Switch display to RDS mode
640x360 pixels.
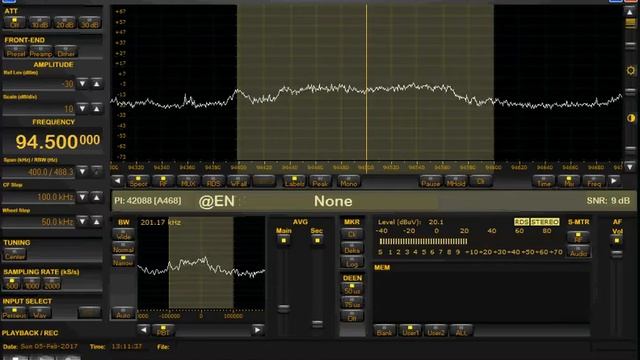213,182
